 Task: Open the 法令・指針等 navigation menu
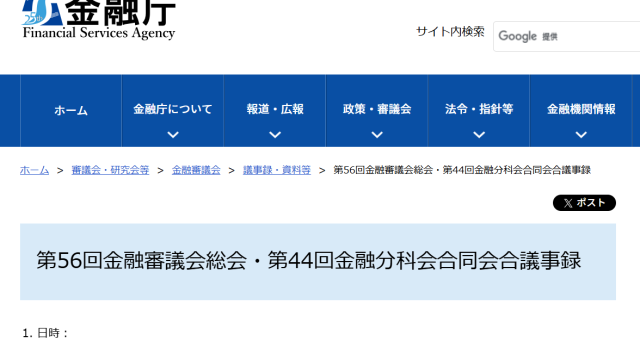(479, 109)
